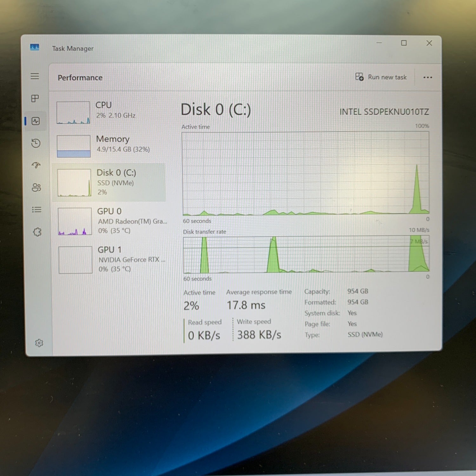Click the Active time graph
Viewport: 476px width, 476px height.
pyautogui.click(x=306, y=174)
